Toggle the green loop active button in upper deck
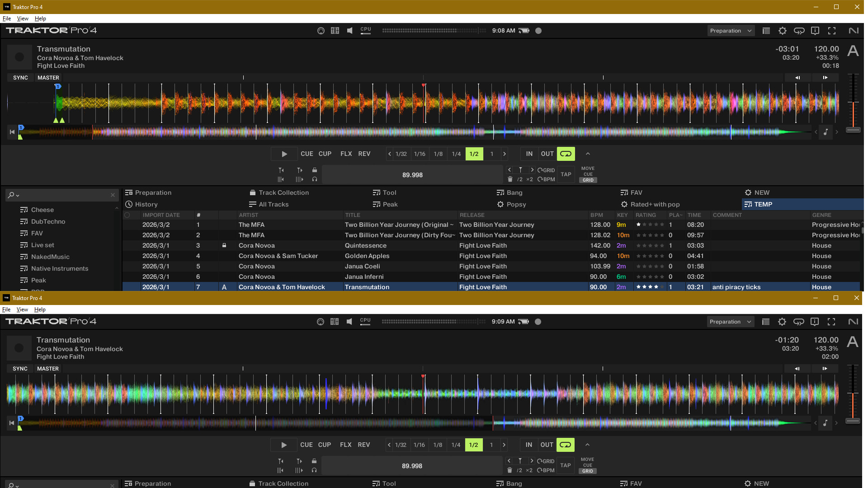 (x=566, y=154)
